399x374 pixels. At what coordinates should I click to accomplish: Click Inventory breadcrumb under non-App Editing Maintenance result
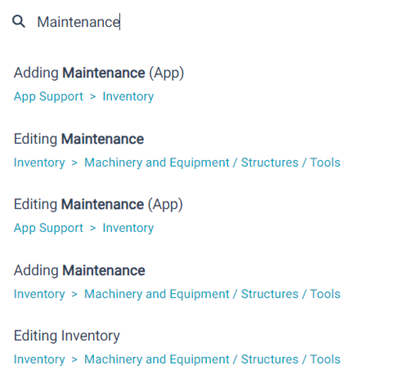coord(39,163)
